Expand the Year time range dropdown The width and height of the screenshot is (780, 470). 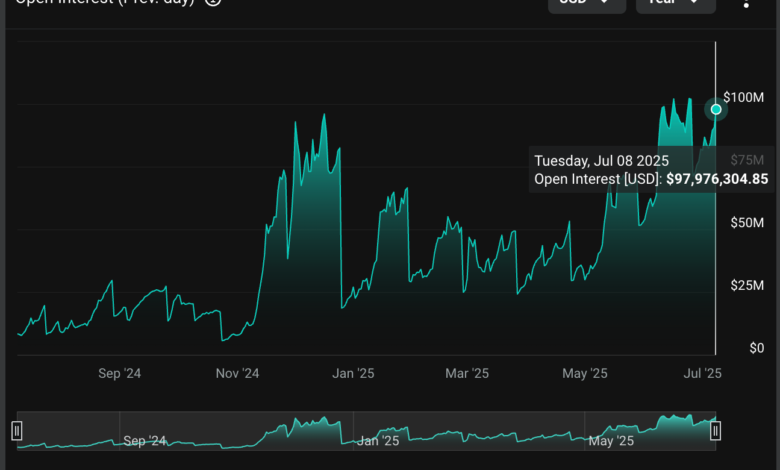coord(675,3)
